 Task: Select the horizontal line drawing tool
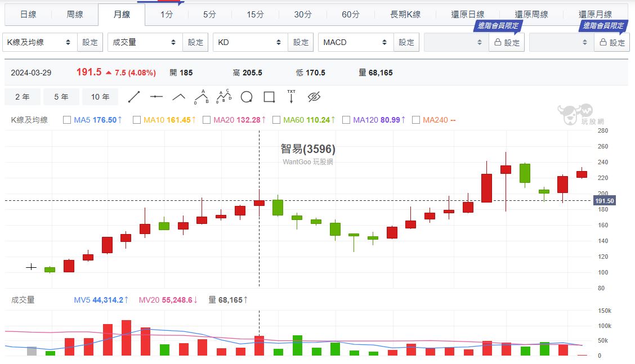pos(156,97)
